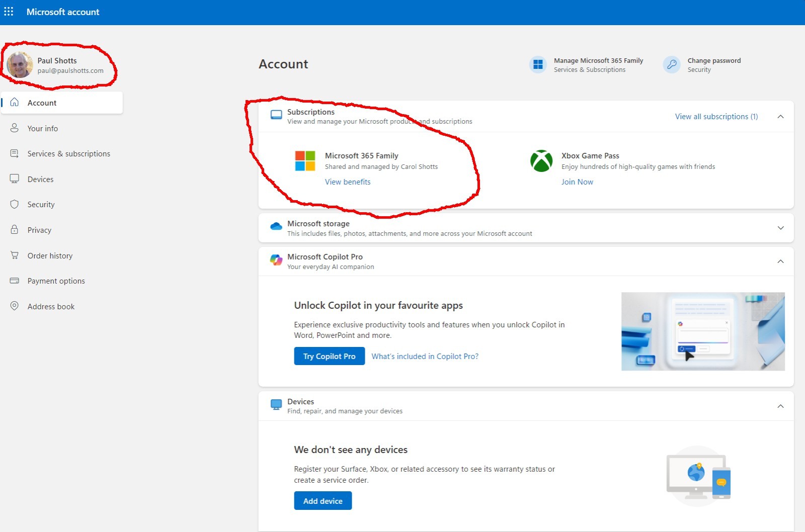Click the Your info person icon
805x532 pixels.
[x=15, y=128]
